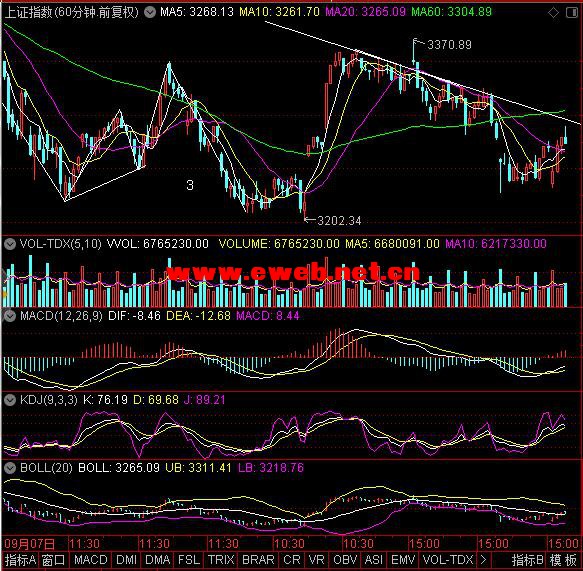The image size is (583, 571).
Task: Switch to the DMA indicator tab
Action: click(x=158, y=560)
